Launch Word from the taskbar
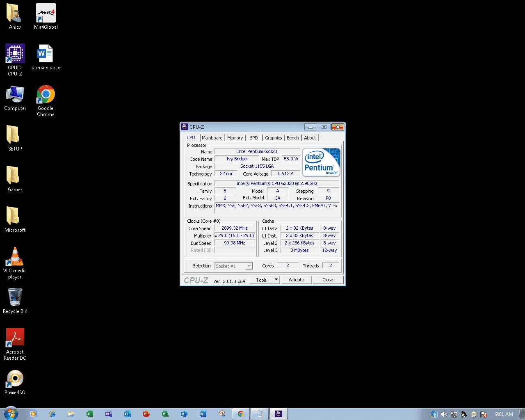Screen dimensions: 525x420 203,414
